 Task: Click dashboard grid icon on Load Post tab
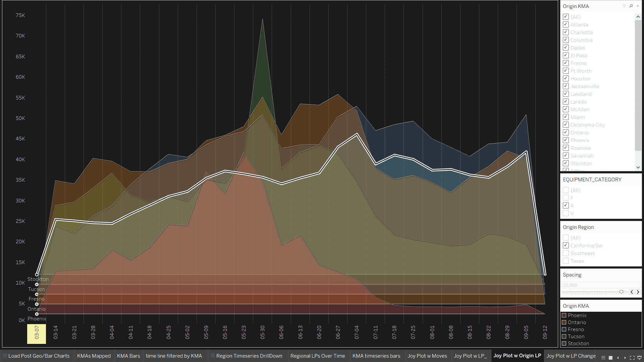coord(5,356)
